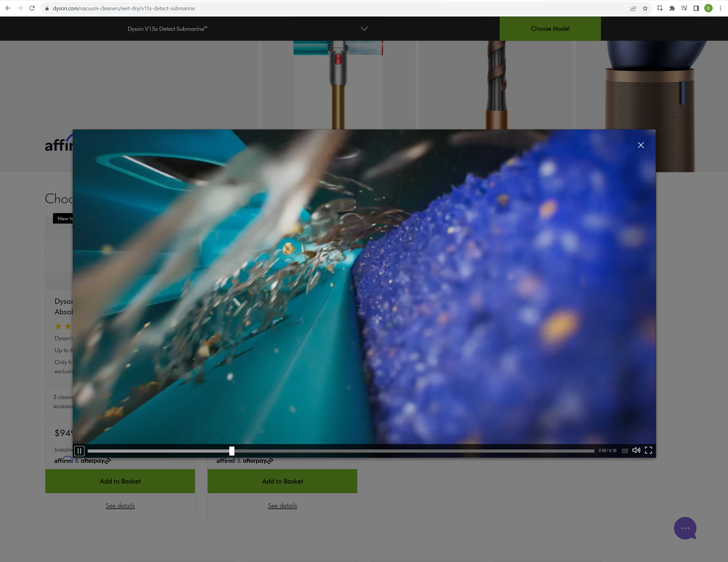Click the Choose Model button

click(550, 29)
